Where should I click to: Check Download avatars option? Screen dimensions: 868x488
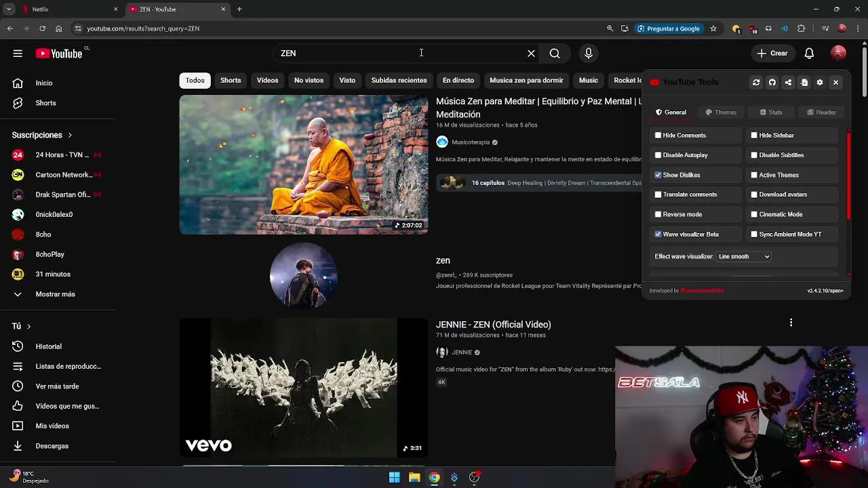754,195
